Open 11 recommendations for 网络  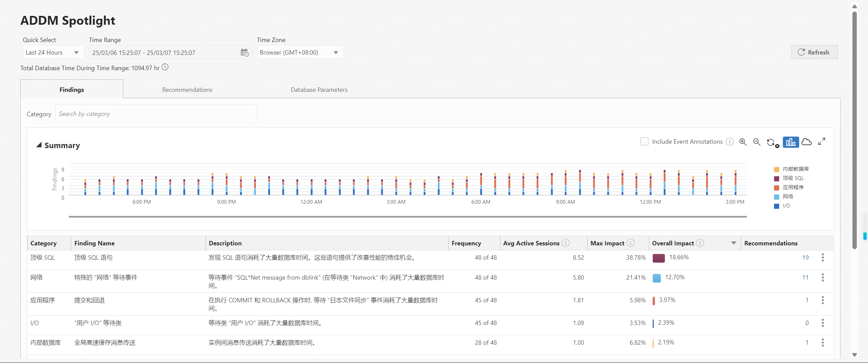click(x=805, y=278)
